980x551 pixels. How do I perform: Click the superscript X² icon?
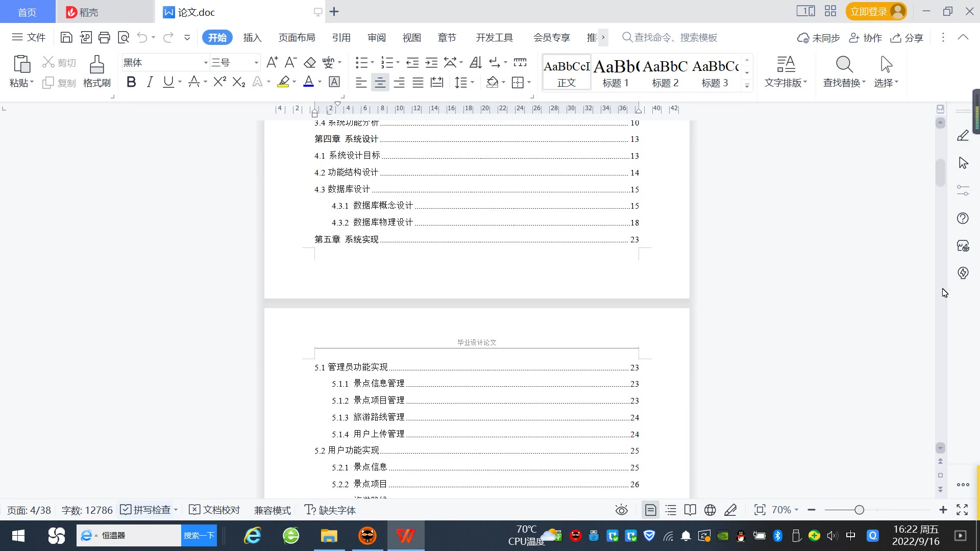tap(219, 82)
